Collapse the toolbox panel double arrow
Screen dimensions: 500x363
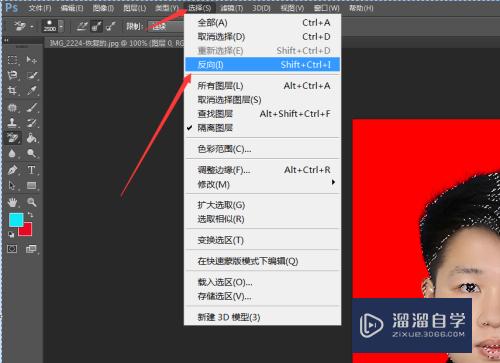point(6,41)
